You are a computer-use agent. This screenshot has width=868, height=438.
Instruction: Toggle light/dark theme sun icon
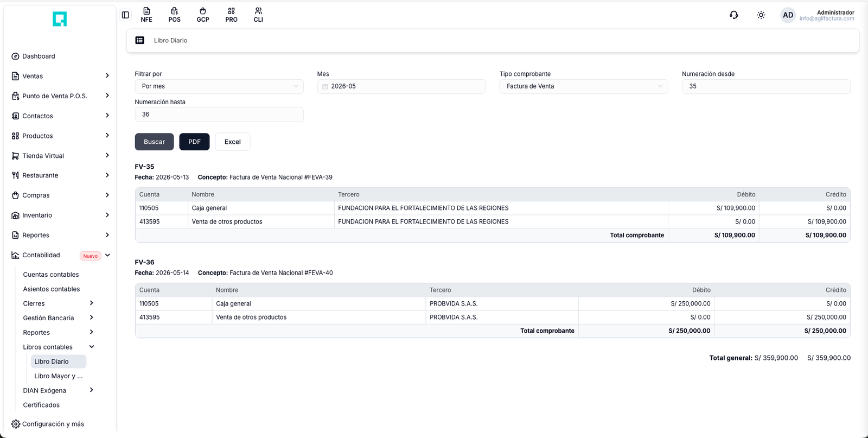pos(761,15)
